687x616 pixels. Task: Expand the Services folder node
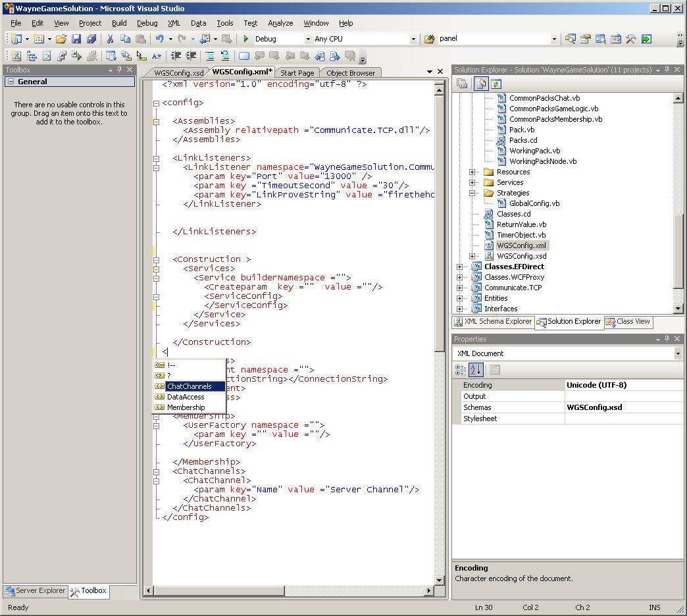pos(472,183)
